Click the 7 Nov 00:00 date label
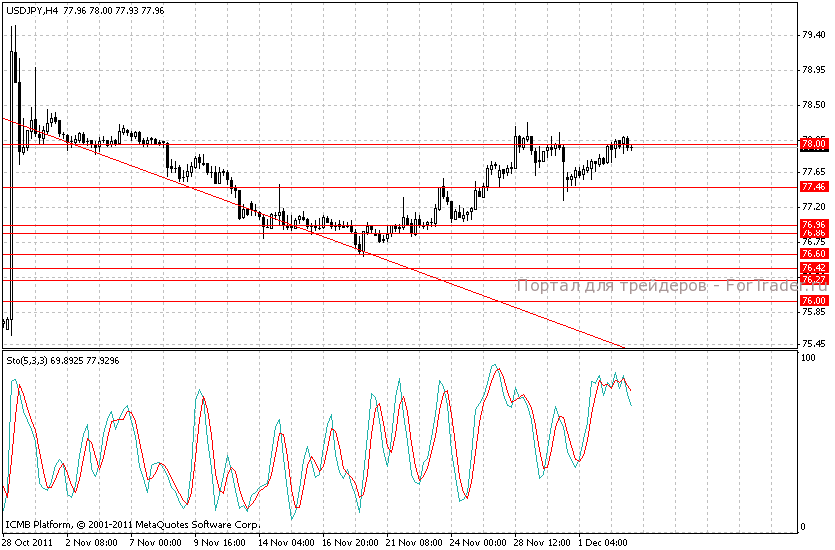The width and height of the screenshot is (835, 550). point(157,542)
